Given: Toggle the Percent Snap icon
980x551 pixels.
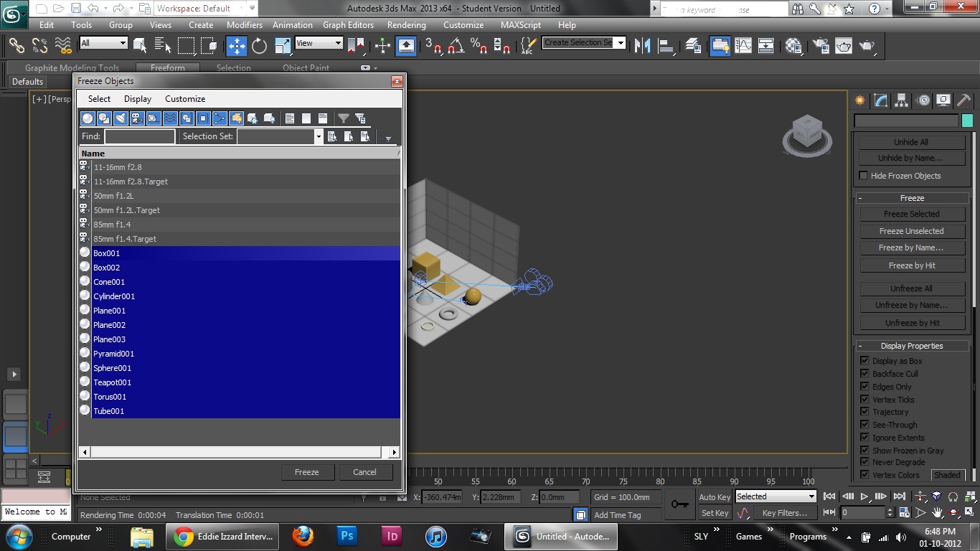Looking at the screenshot, I should point(479,46).
